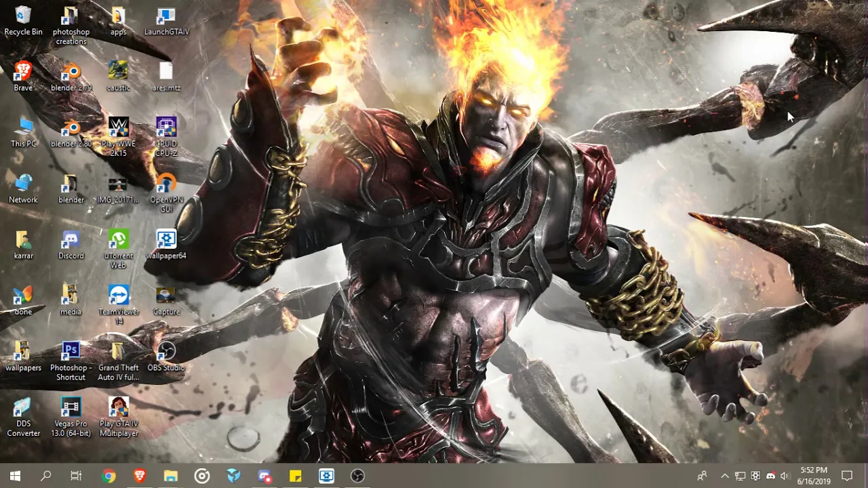Launch Brave from the taskbar
This screenshot has height=488, width=868.
coord(140,476)
